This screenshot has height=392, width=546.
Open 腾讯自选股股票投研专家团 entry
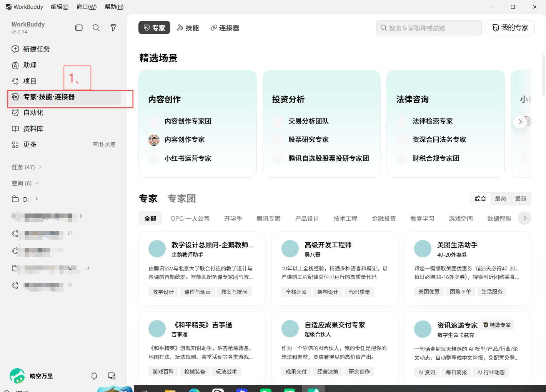(x=328, y=158)
